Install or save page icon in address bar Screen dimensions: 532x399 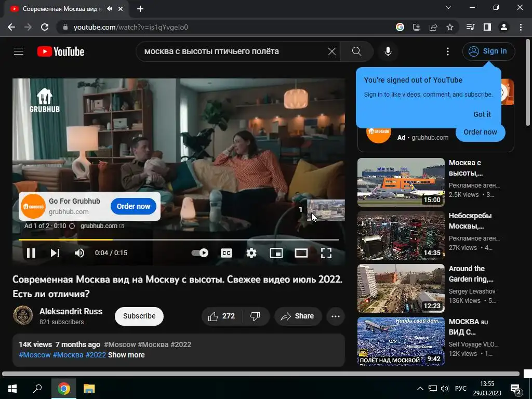tap(417, 27)
